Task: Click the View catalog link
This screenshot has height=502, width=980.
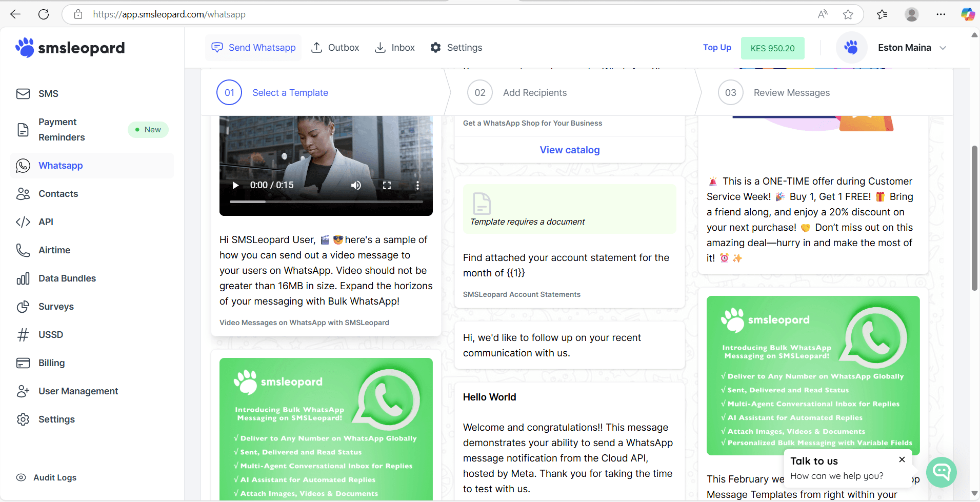Action: click(x=570, y=150)
